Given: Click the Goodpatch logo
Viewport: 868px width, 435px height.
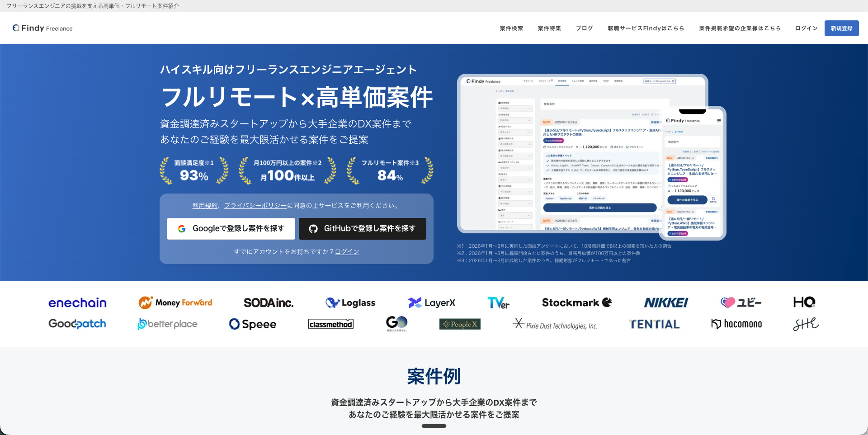Looking at the screenshot, I should click(x=77, y=324).
